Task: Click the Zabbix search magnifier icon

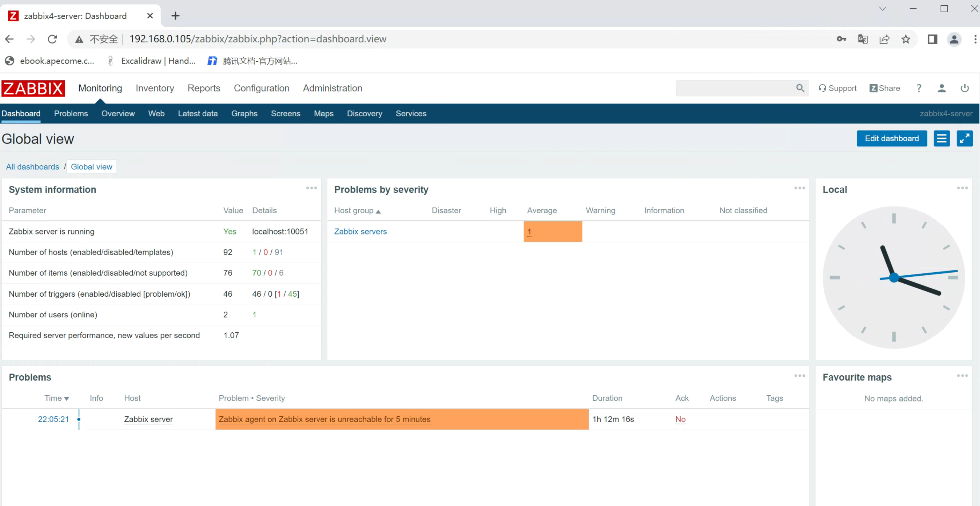Action: pyautogui.click(x=800, y=88)
